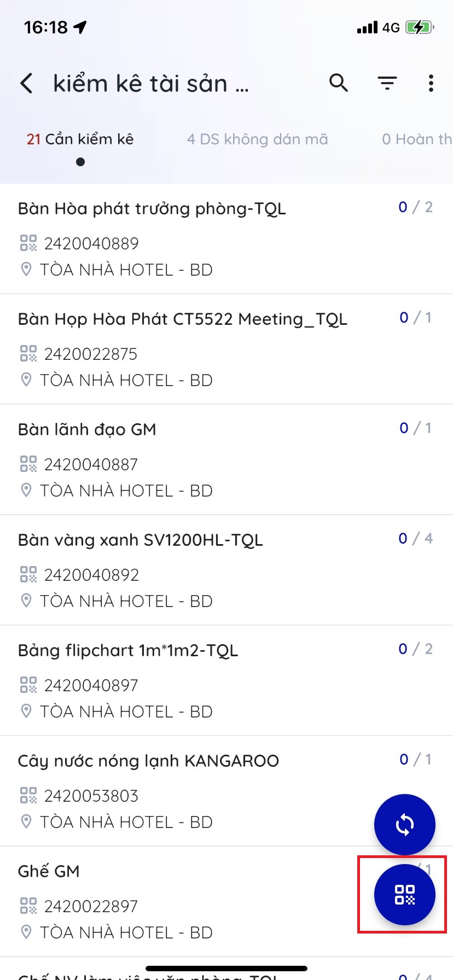Switch to DS không dán mã tab
Screen dimensions: 453x980
pyautogui.click(x=257, y=139)
